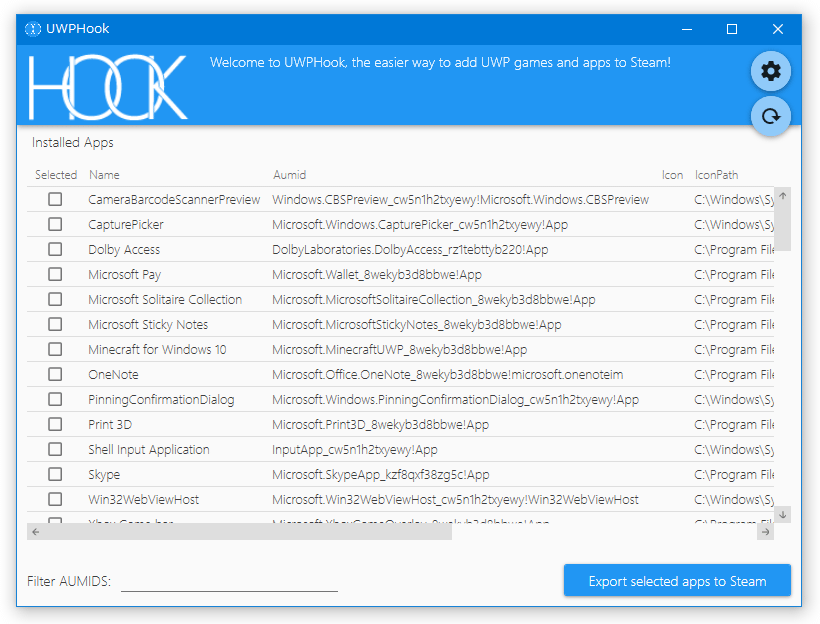Click the Print 3D name cell
The width and height of the screenshot is (820, 624).
110,424
